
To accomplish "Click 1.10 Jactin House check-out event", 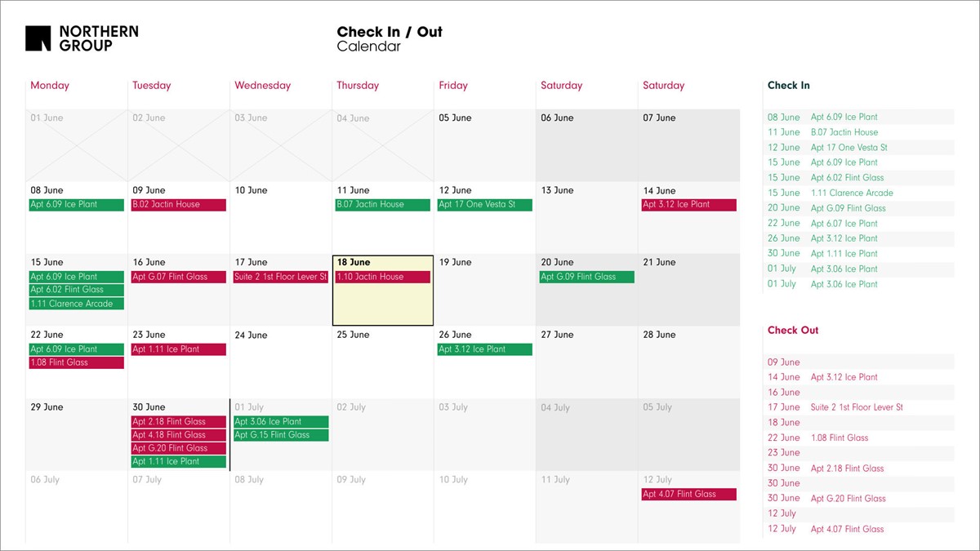I will (x=382, y=277).
